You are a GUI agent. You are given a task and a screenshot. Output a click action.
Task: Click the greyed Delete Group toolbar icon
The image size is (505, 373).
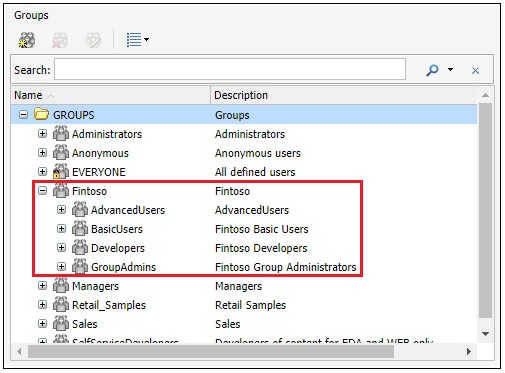click(60, 40)
